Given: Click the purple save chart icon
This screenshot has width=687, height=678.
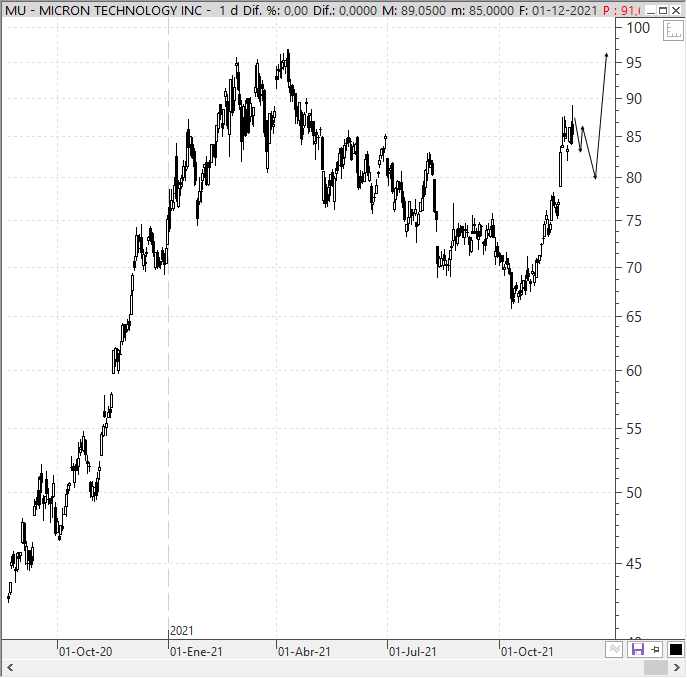Looking at the screenshot, I should [637, 649].
